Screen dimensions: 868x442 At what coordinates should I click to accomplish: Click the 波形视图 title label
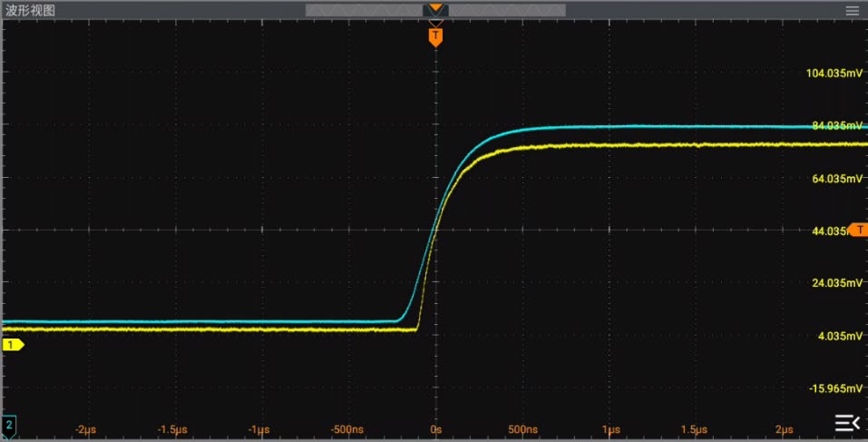(30, 11)
